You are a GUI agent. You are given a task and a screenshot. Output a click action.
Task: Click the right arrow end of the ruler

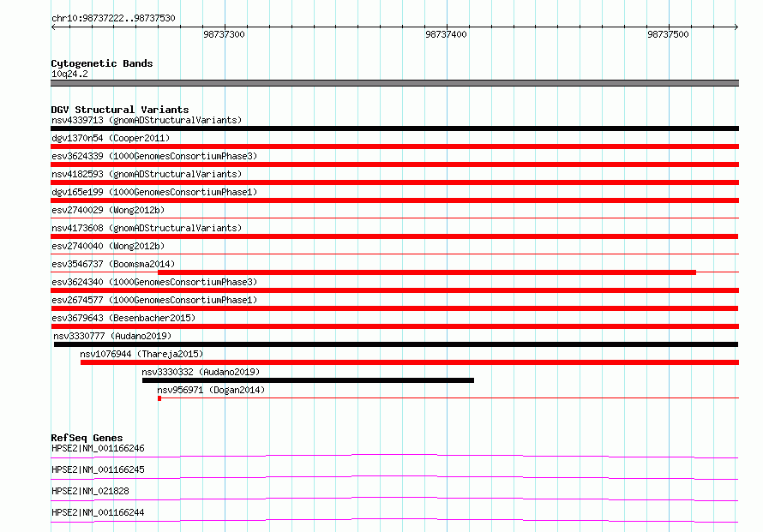[x=736, y=27]
